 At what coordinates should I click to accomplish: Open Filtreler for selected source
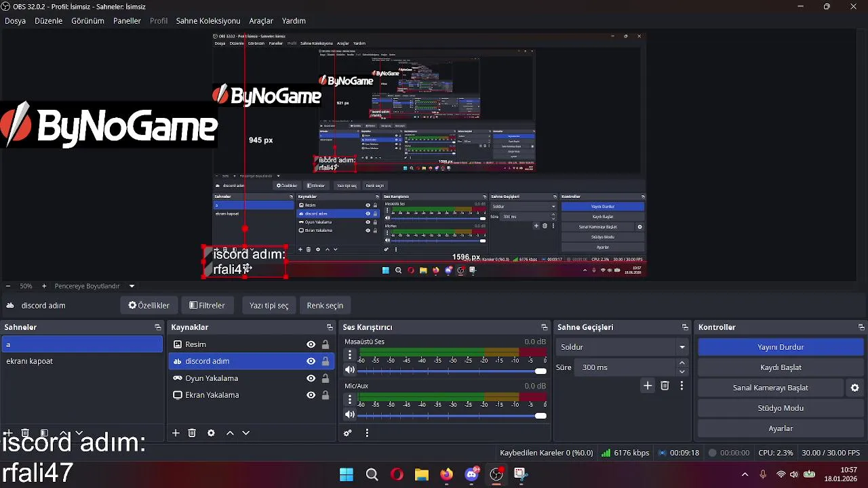(x=208, y=305)
